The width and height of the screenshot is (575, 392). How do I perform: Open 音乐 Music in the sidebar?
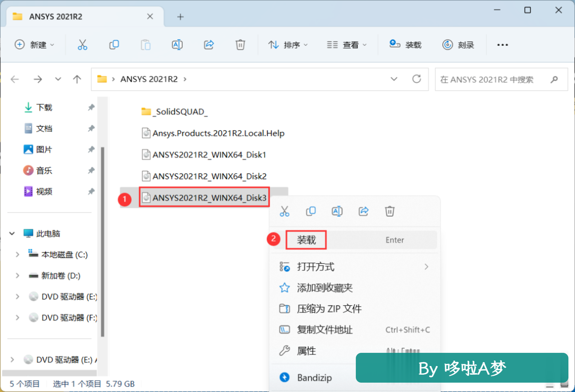point(44,171)
